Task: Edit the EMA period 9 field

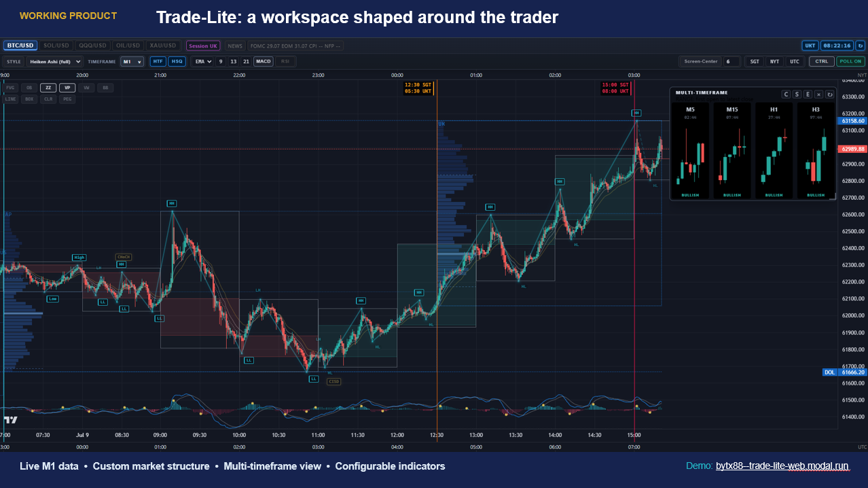Action: 220,61
